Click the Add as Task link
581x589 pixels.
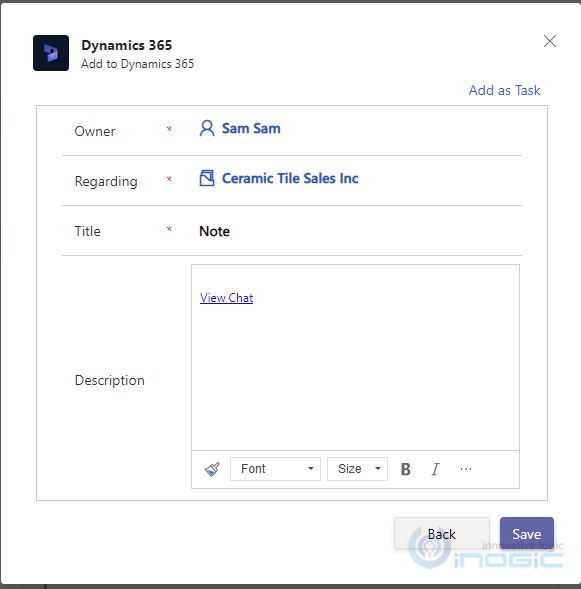[x=504, y=90]
